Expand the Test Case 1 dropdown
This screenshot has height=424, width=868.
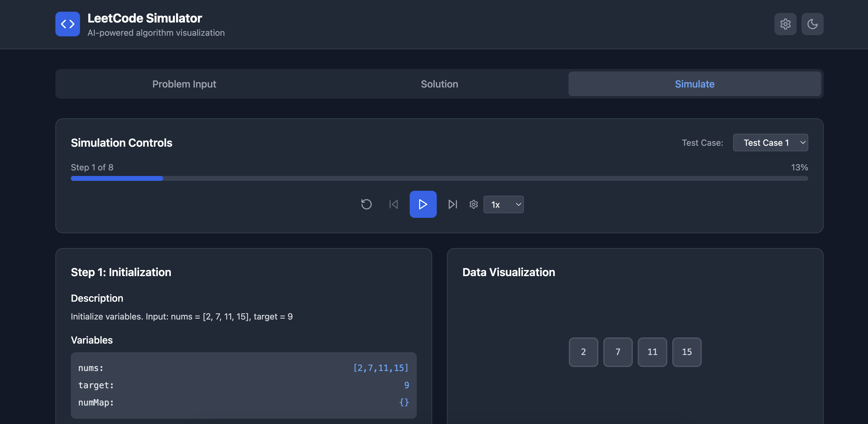(770, 143)
